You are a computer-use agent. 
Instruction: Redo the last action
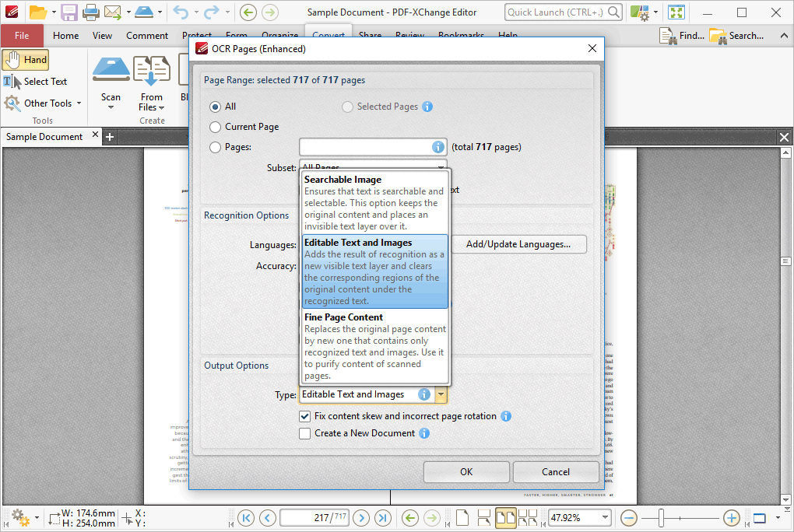coord(212,12)
